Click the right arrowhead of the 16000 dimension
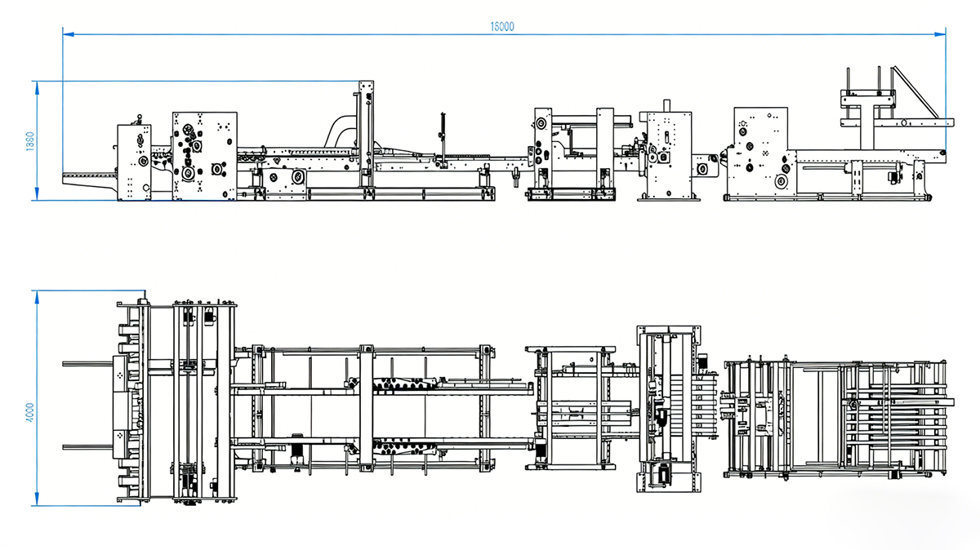The image size is (980, 550). point(941,34)
